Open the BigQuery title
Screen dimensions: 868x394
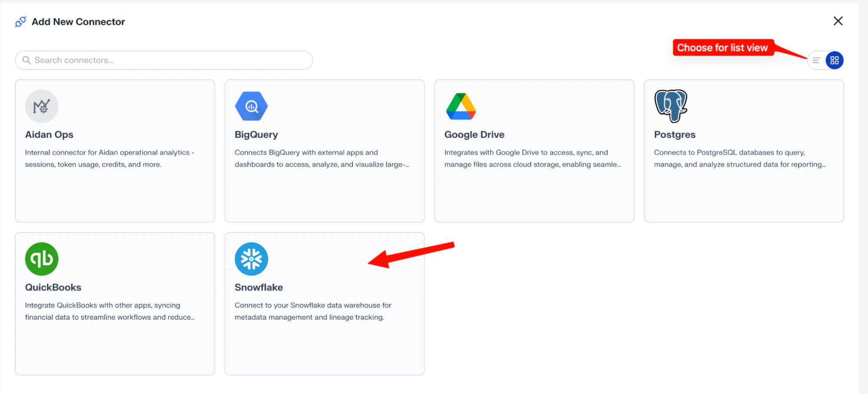coord(256,135)
